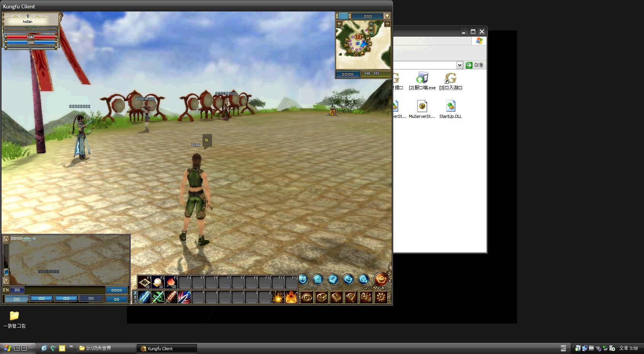Open the blue gate round button
This screenshot has height=354, width=644.
pos(318,280)
